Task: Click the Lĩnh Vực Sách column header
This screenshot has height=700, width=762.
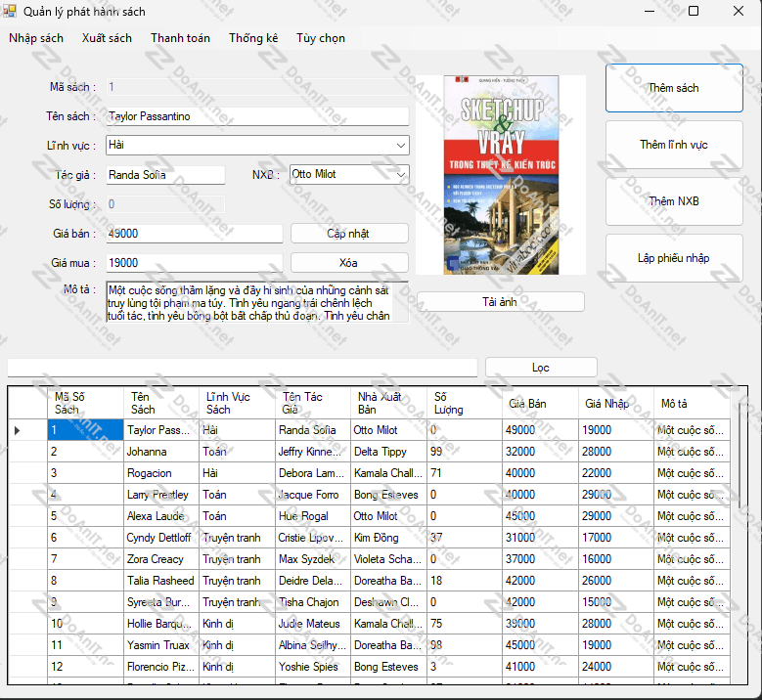Action: 237,403
